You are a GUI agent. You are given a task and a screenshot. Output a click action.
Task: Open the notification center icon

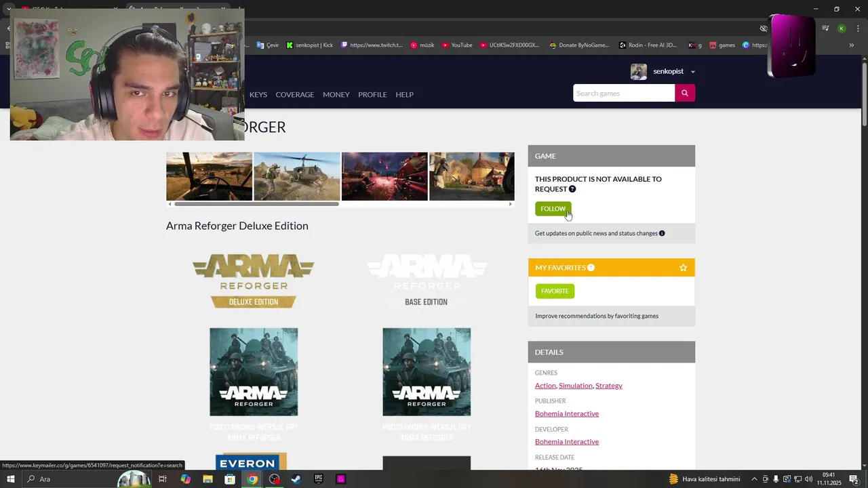(x=854, y=479)
